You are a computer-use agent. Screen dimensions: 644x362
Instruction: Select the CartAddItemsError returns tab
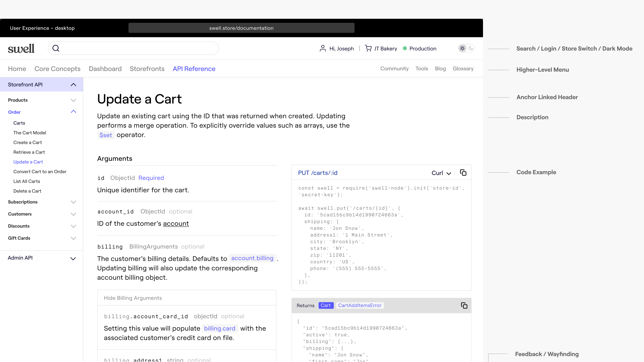360,306
